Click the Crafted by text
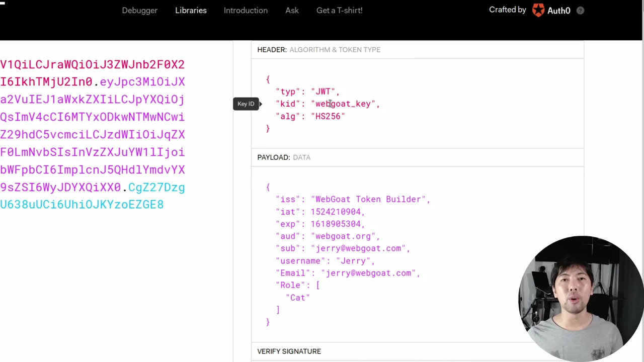The height and width of the screenshot is (362, 644). coord(507,10)
